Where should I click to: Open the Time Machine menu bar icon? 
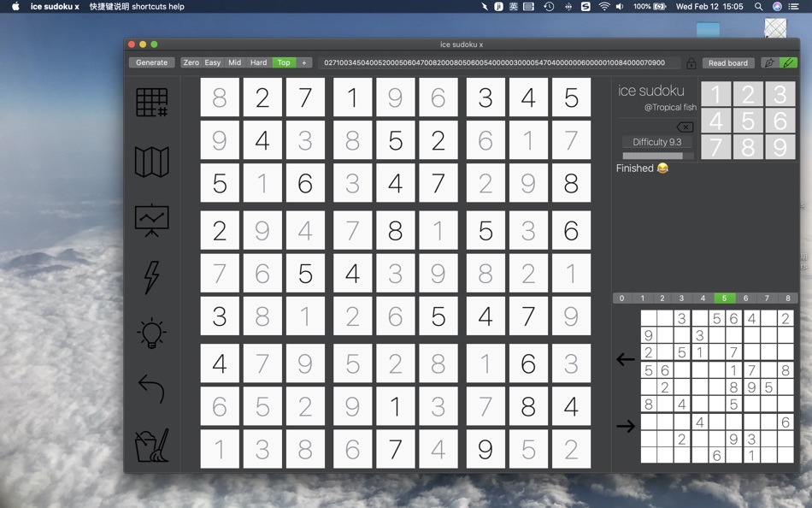[x=549, y=6]
